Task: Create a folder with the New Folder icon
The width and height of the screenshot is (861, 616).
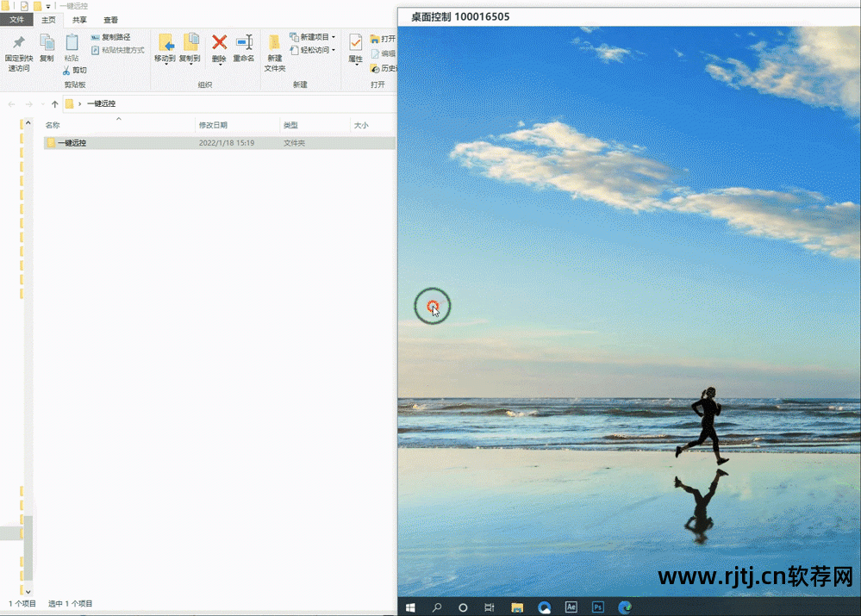Action: [x=274, y=43]
